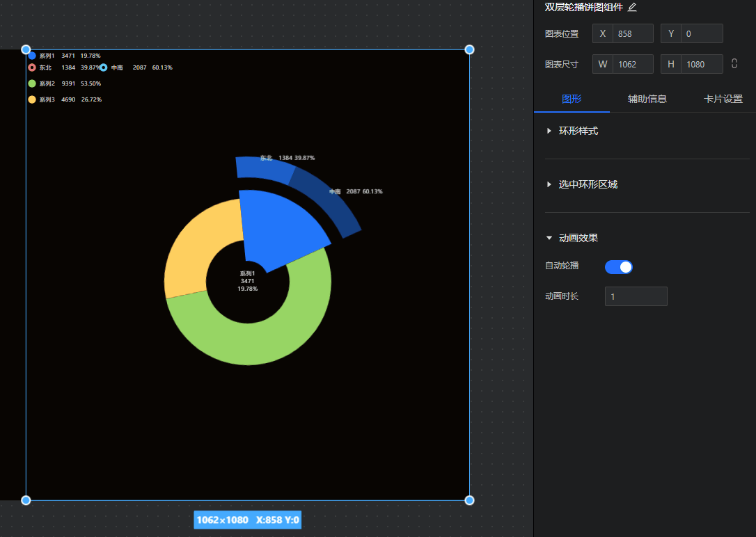Click the chart X position field

[x=632, y=33]
